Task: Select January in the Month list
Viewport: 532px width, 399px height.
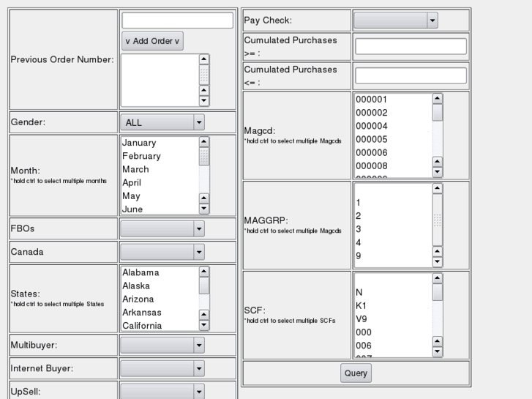Action: point(160,143)
